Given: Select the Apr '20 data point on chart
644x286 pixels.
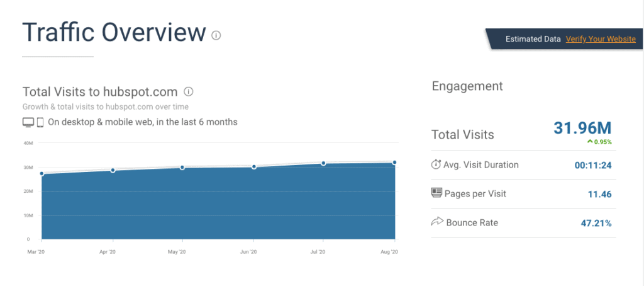Looking at the screenshot, I should pos(113,170).
